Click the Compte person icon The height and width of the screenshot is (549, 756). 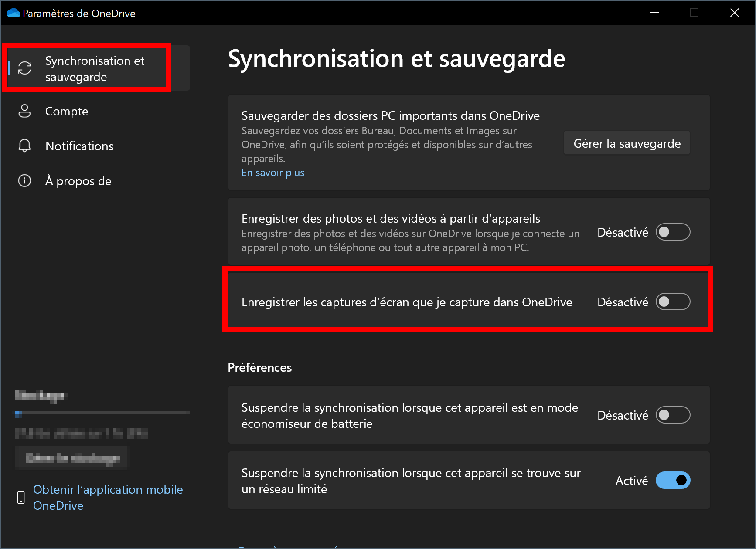point(25,111)
